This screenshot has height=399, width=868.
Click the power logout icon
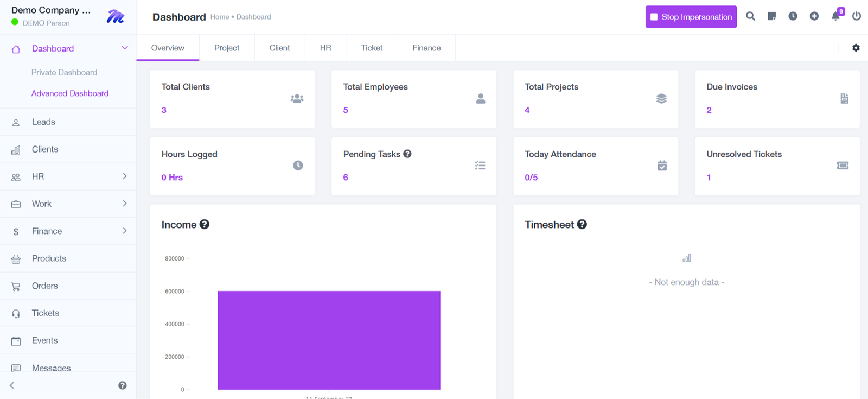click(857, 16)
